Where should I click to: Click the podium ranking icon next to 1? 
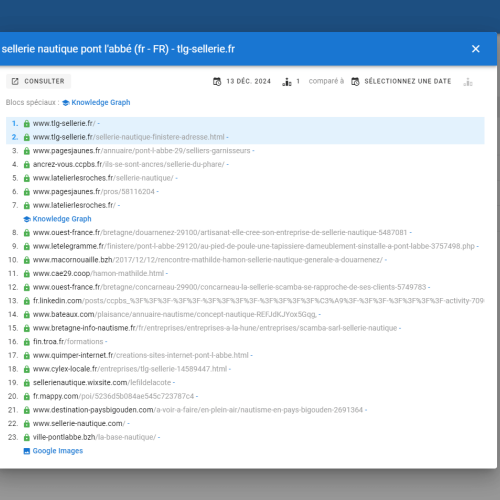pos(287,81)
